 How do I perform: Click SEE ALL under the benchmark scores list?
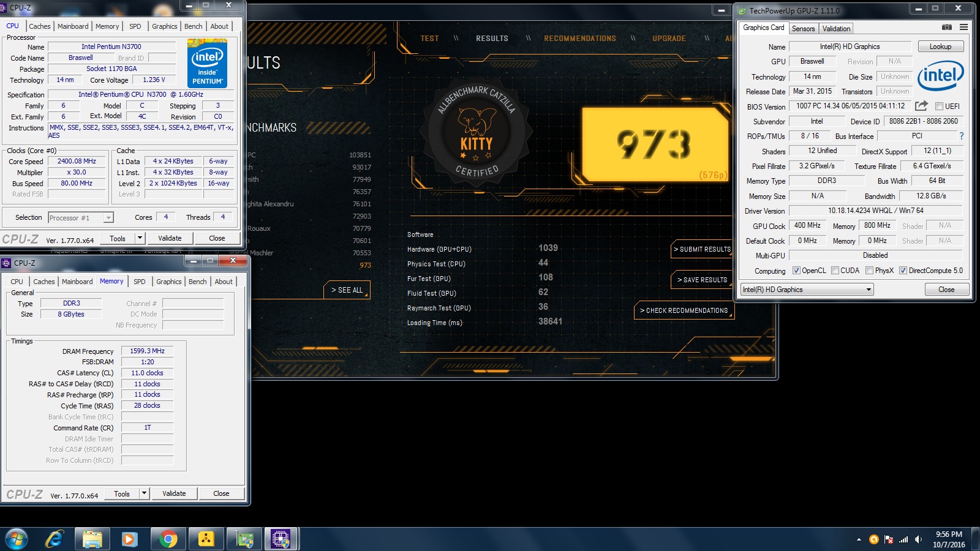pos(347,290)
